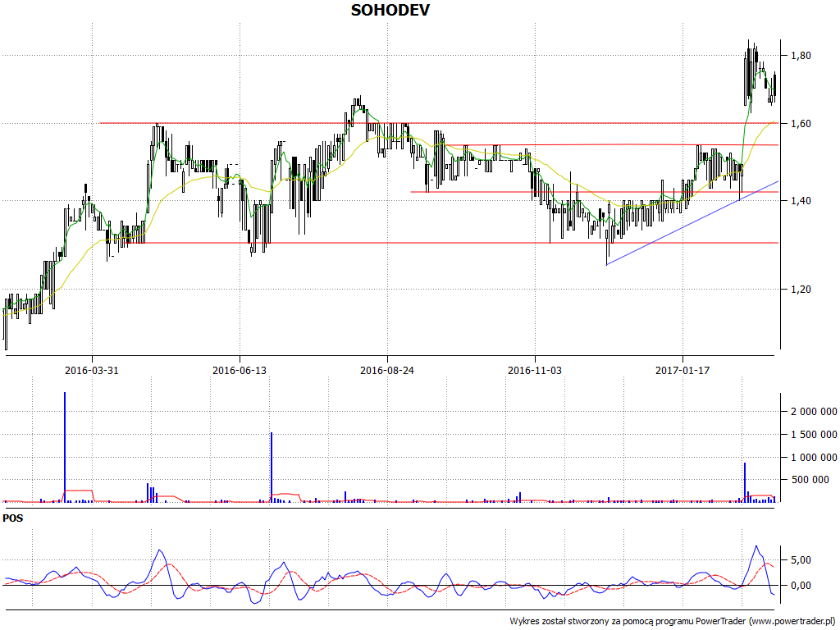
Task: Select the 2 000 000 volume label
Action: 813,412
